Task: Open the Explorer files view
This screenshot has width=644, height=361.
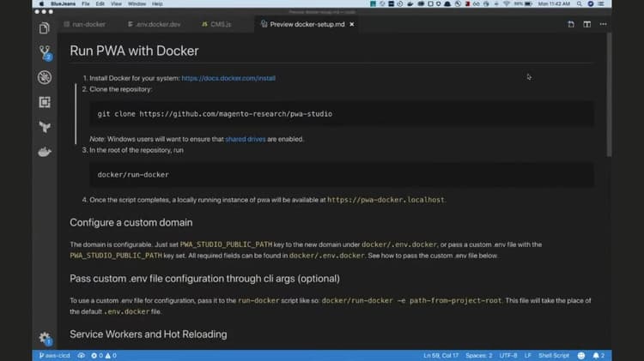Action: click(x=45, y=28)
